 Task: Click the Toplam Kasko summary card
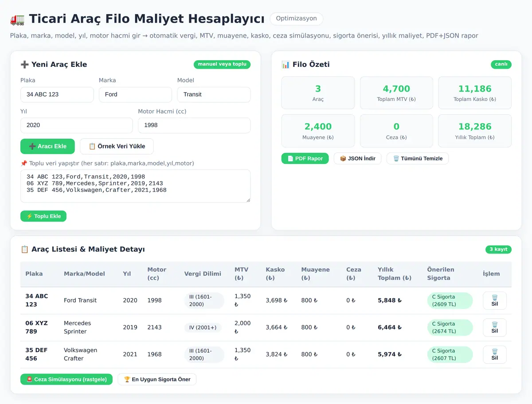point(475,93)
